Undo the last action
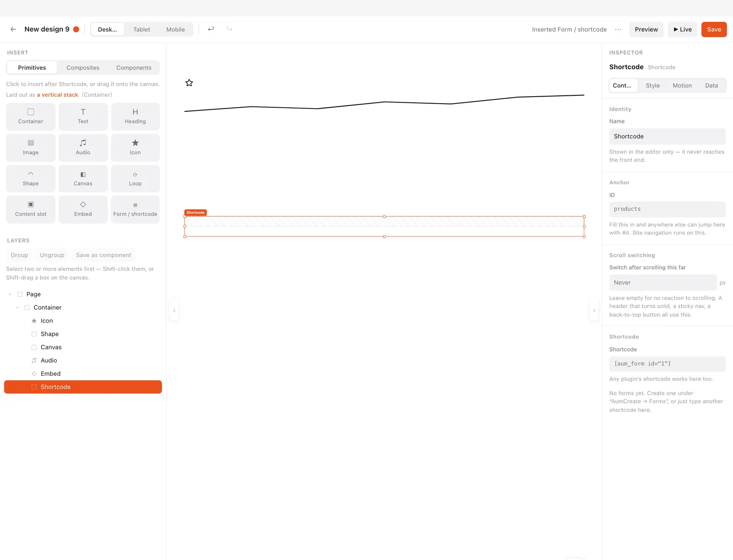 tap(211, 29)
